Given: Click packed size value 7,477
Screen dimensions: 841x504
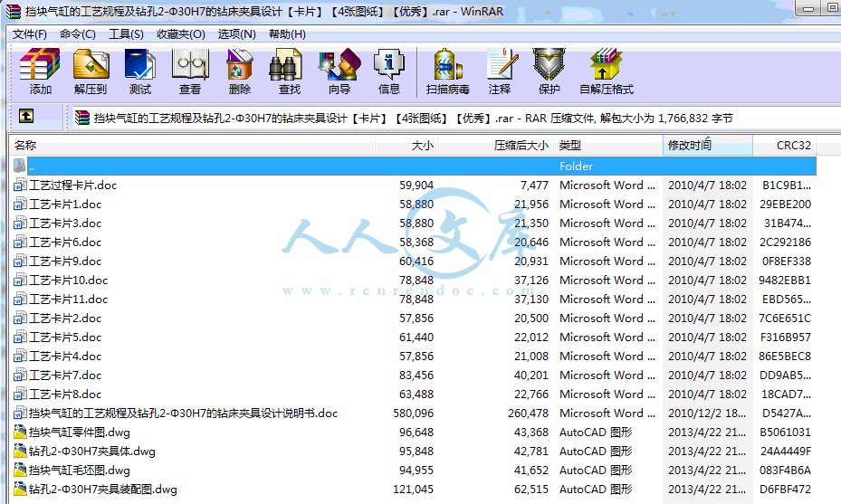Looking at the screenshot, I should 534,185.
